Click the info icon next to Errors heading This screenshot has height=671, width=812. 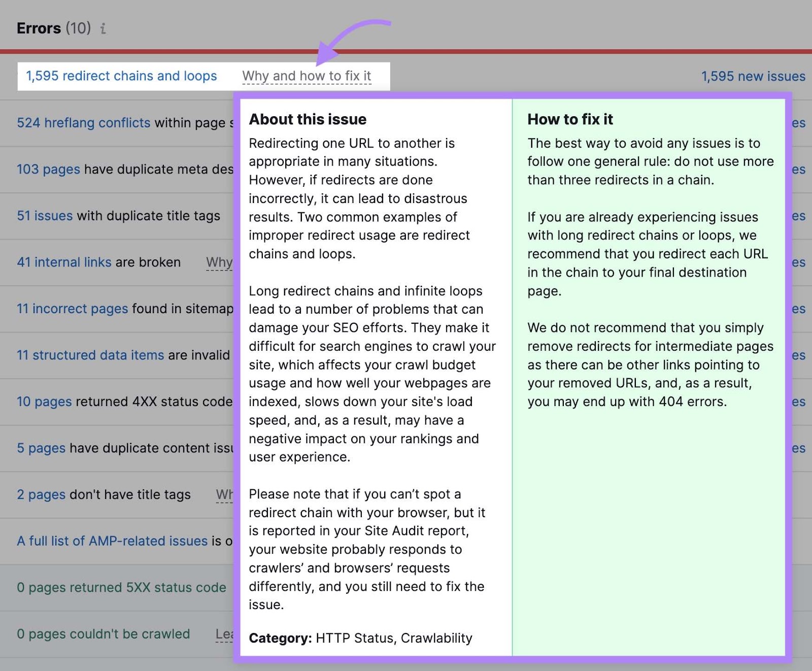coord(104,28)
